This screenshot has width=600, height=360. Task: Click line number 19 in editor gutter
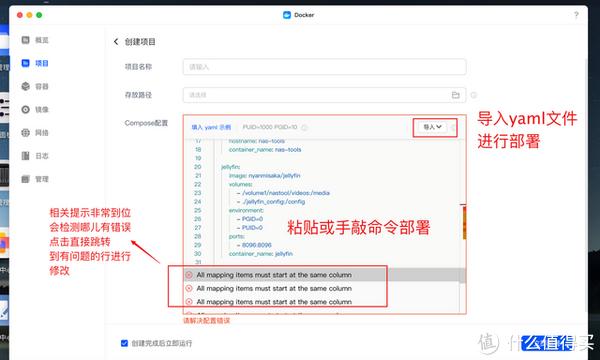(x=198, y=158)
